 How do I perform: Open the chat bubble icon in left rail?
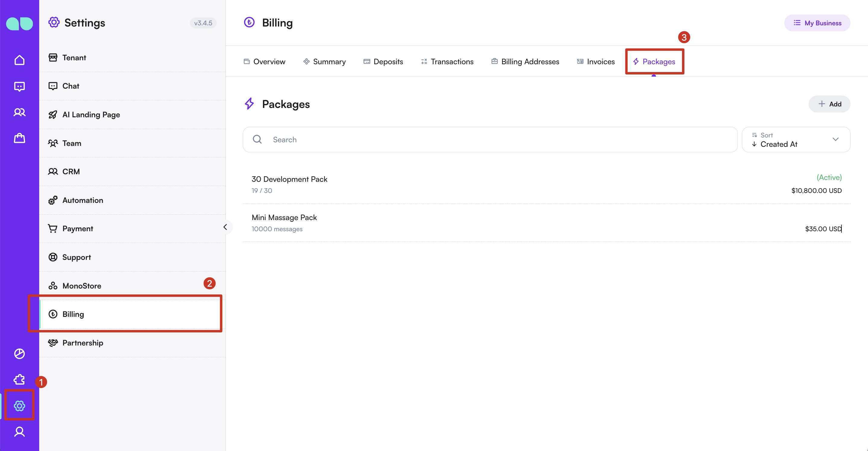pos(19,86)
